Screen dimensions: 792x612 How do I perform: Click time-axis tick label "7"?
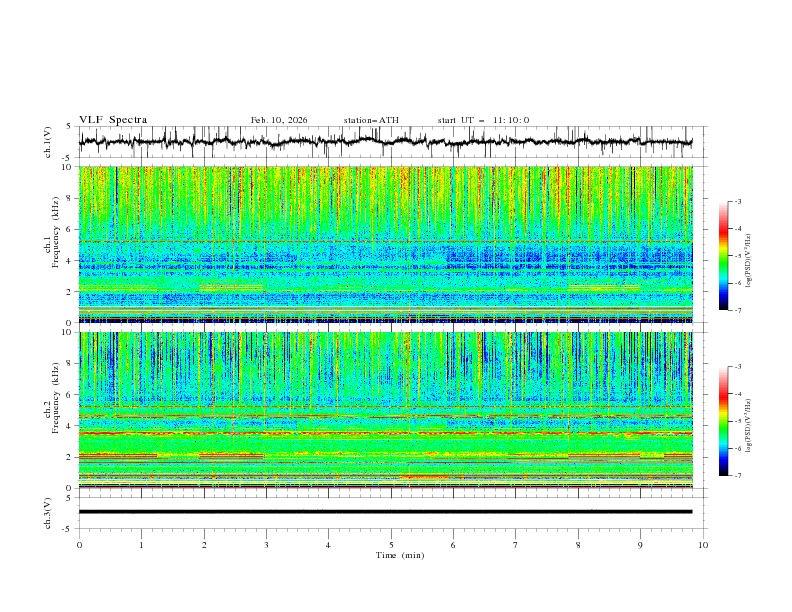(x=516, y=545)
